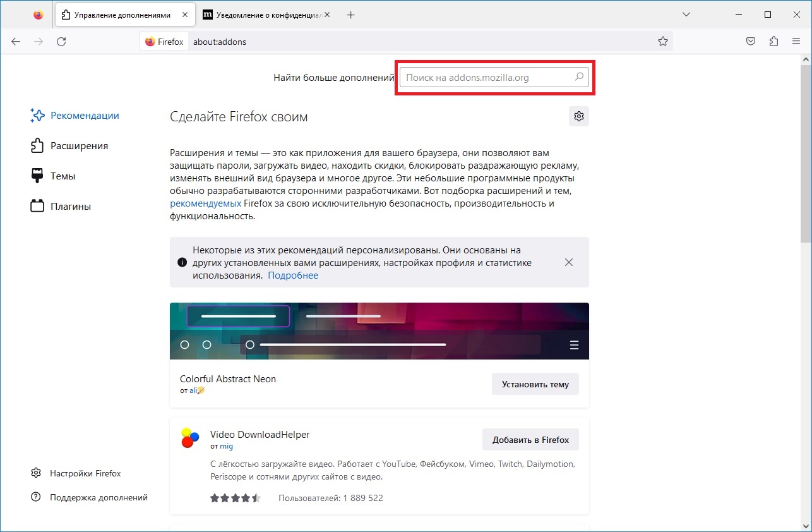Open the Темы category
812x532 pixels.
[53, 176]
